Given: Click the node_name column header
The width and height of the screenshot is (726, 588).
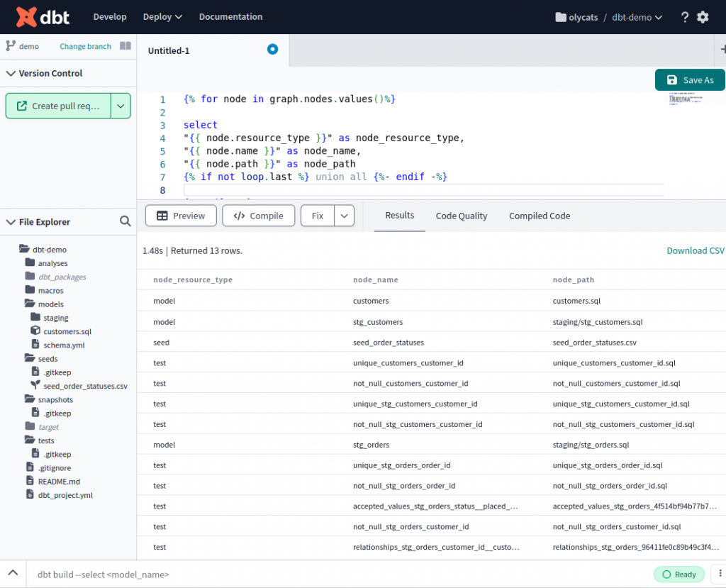Looking at the screenshot, I should (x=376, y=280).
